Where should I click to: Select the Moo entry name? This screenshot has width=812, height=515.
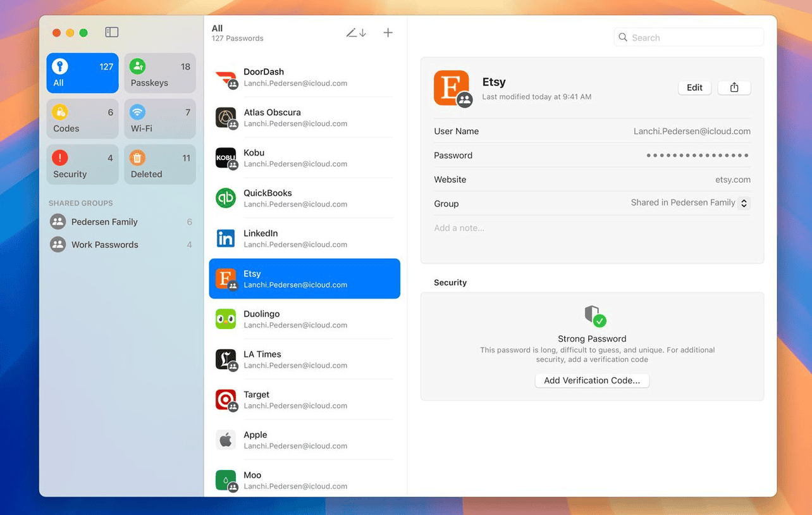click(x=252, y=475)
